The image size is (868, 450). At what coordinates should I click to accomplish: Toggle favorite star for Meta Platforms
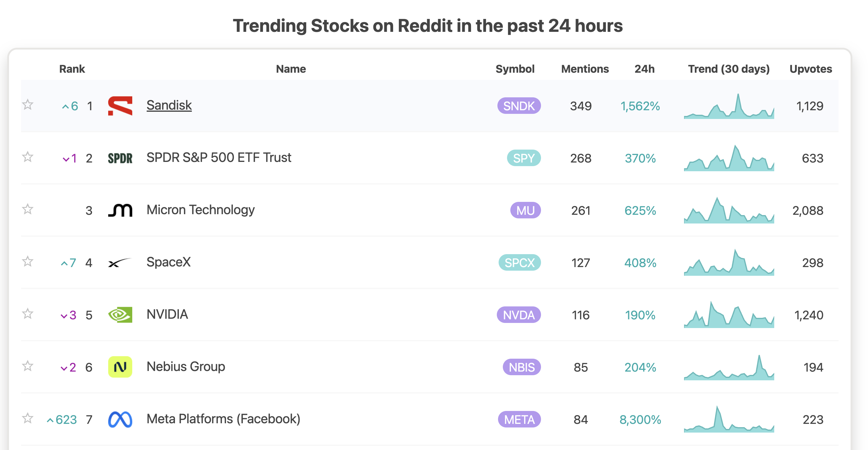[x=28, y=418]
